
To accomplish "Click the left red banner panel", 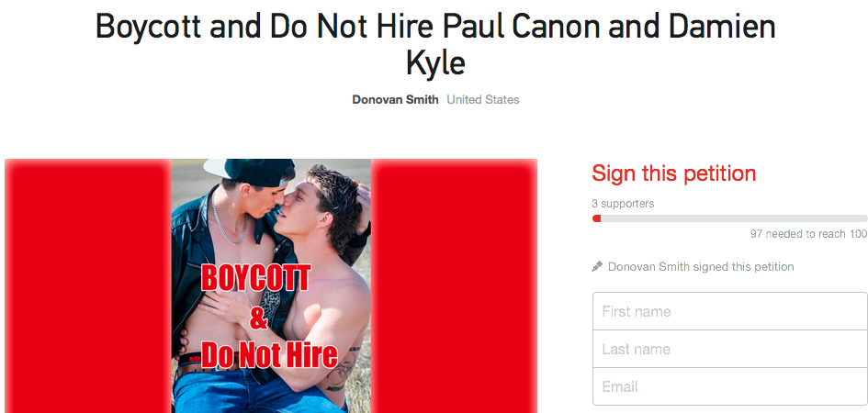I will coord(87,285).
